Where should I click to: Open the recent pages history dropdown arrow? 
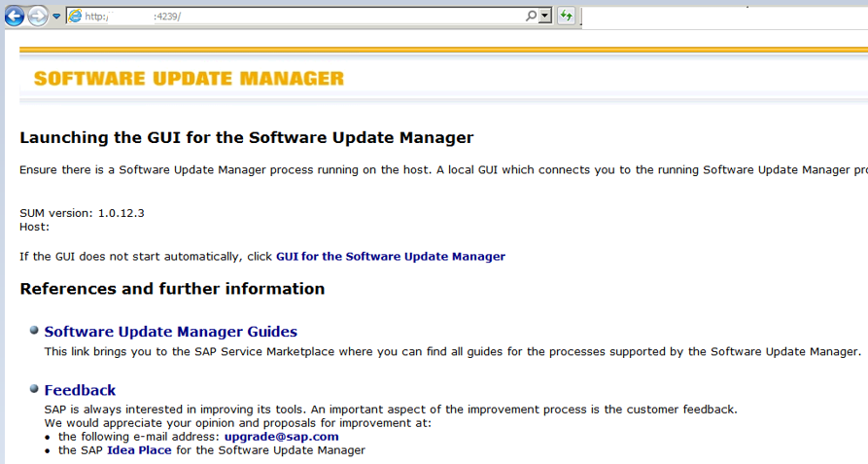(x=56, y=17)
